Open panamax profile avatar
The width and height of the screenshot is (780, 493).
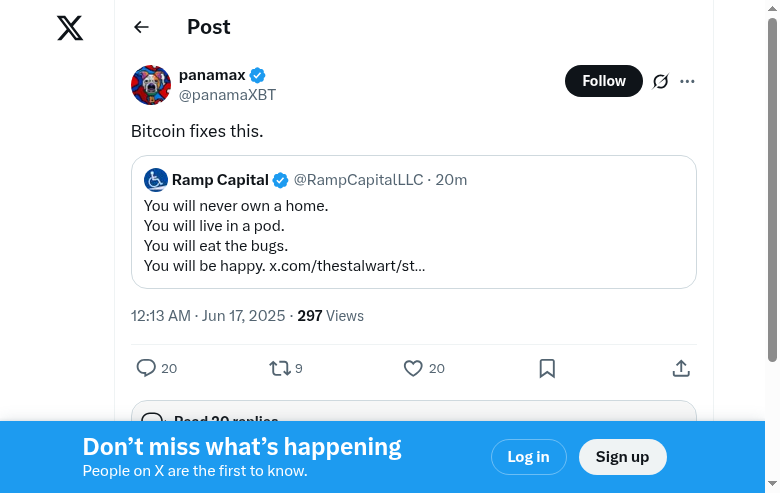[151, 85]
